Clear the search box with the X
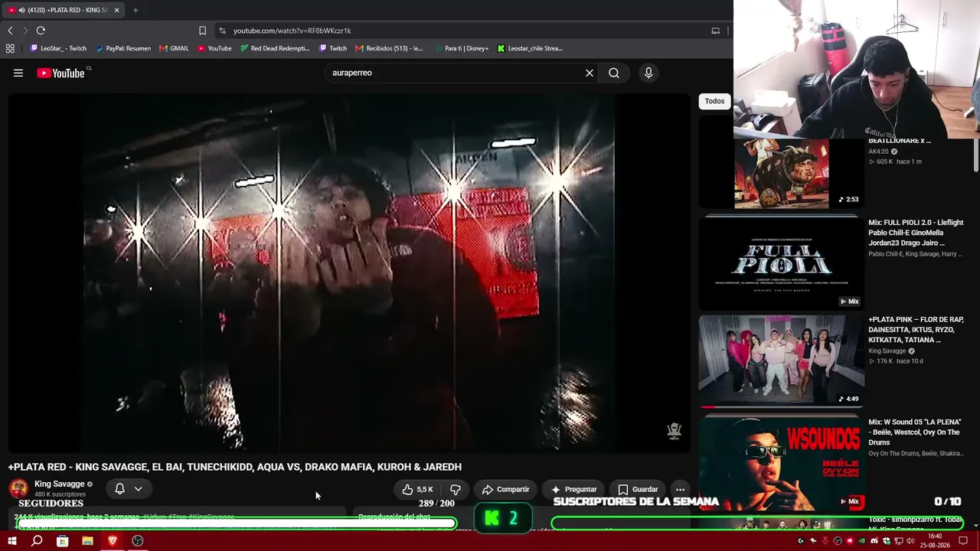 pos(590,73)
